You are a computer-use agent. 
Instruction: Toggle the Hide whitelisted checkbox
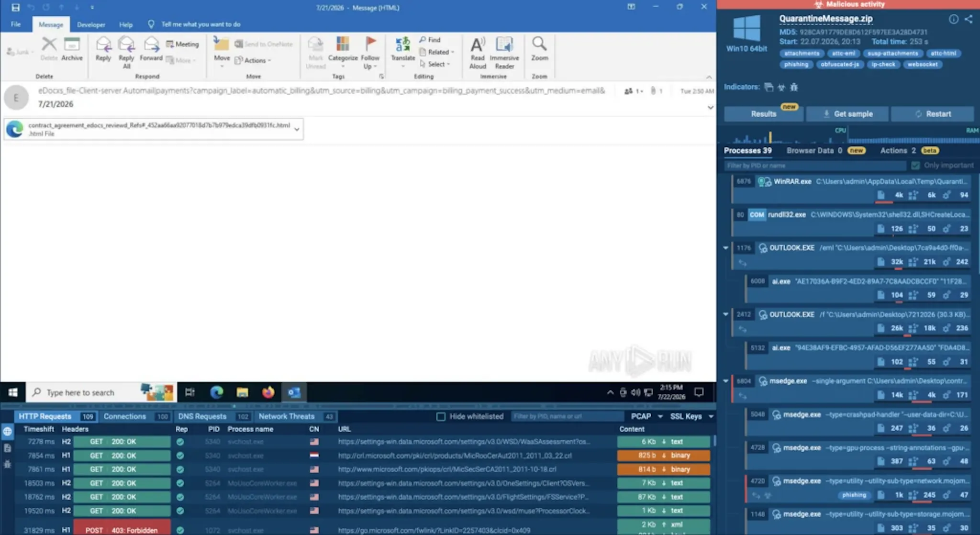(441, 416)
